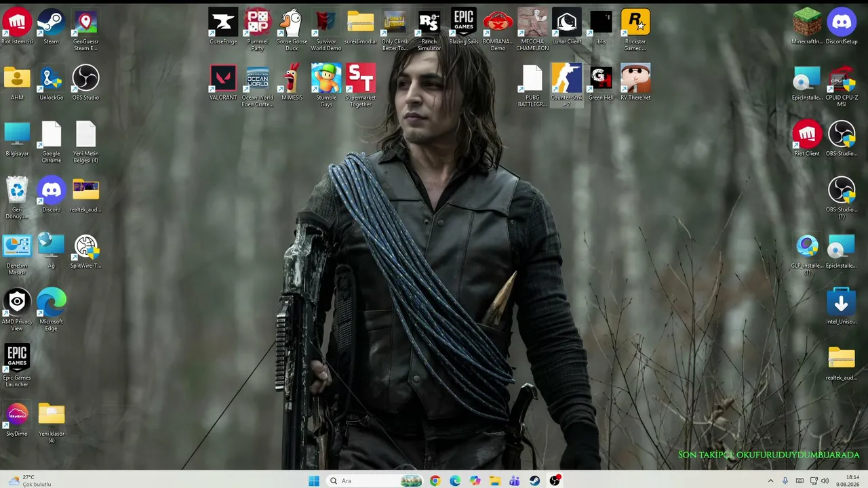The width and height of the screenshot is (868, 488).
Task: Open the Intel_Unison download icon
Action: click(x=842, y=308)
